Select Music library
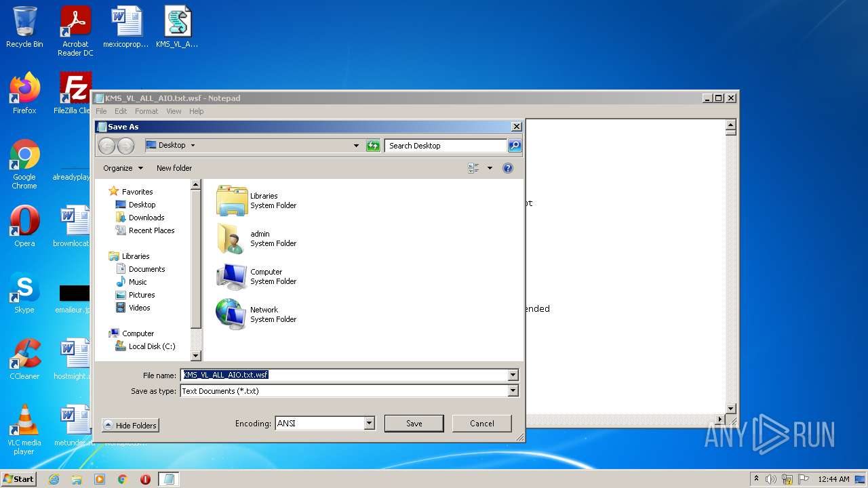The image size is (868, 488). (131, 282)
